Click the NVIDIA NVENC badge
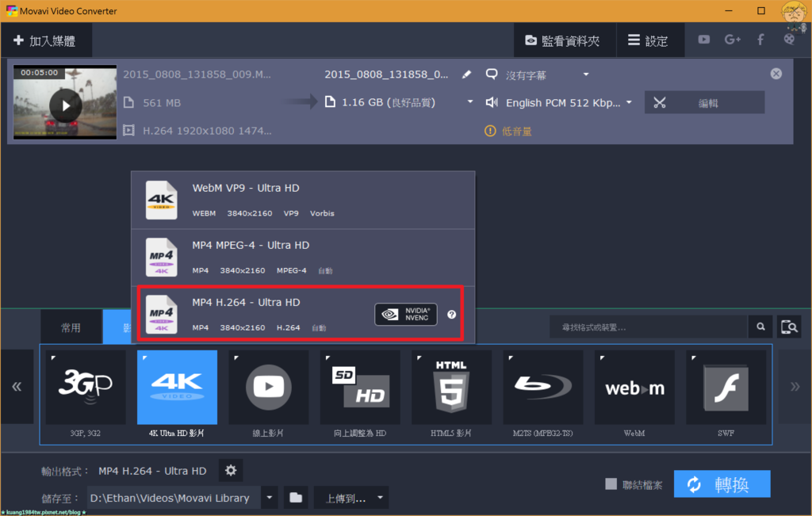The width and height of the screenshot is (812, 516). [x=405, y=314]
